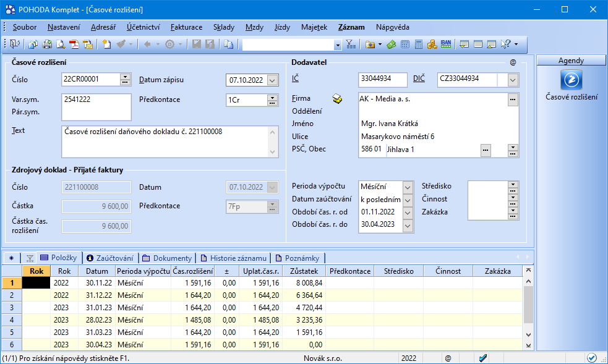The width and height of the screenshot is (608, 364).
Task: Click the filter icon beside Položky tab
Action: tap(30, 258)
